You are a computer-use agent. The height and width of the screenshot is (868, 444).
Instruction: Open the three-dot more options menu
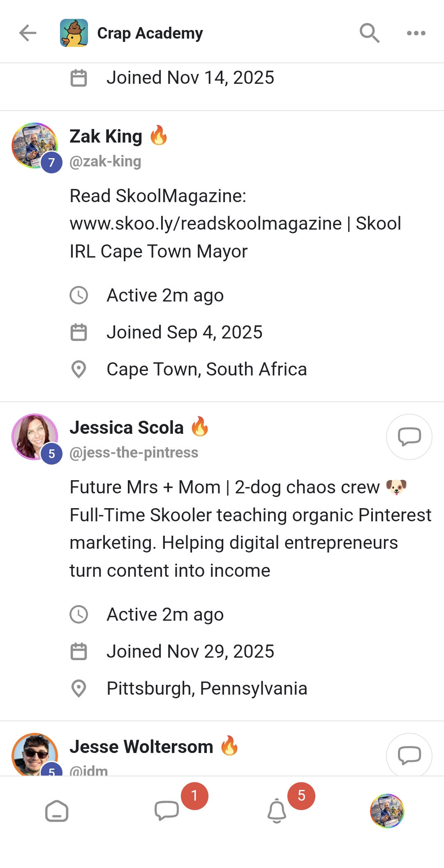pyautogui.click(x=416, y=33)
